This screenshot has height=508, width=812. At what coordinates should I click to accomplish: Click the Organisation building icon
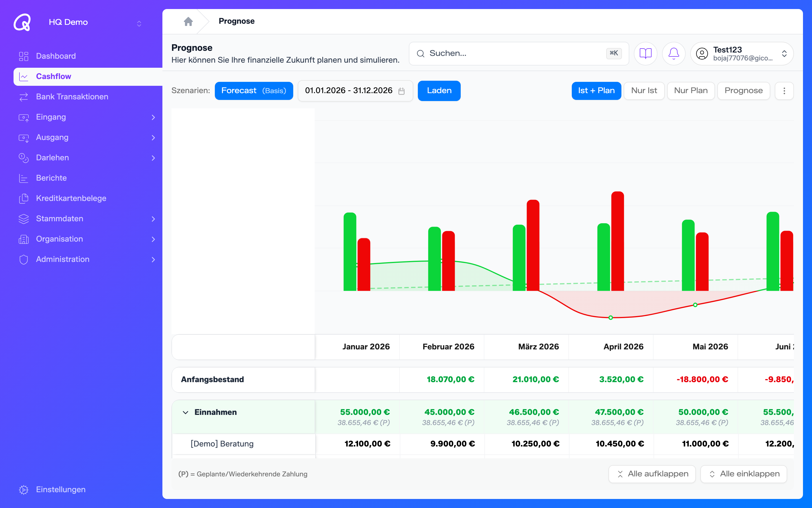coord(23,239)
